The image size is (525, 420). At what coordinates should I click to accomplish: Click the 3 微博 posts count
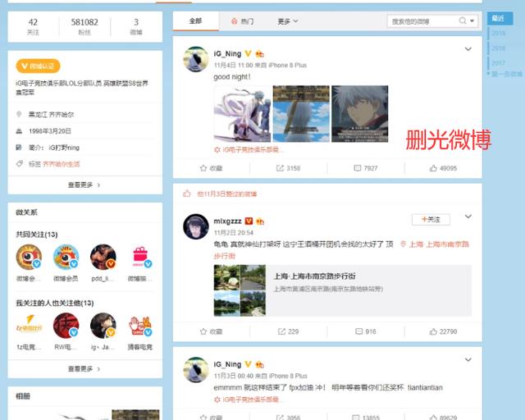[x=136, y=26]
